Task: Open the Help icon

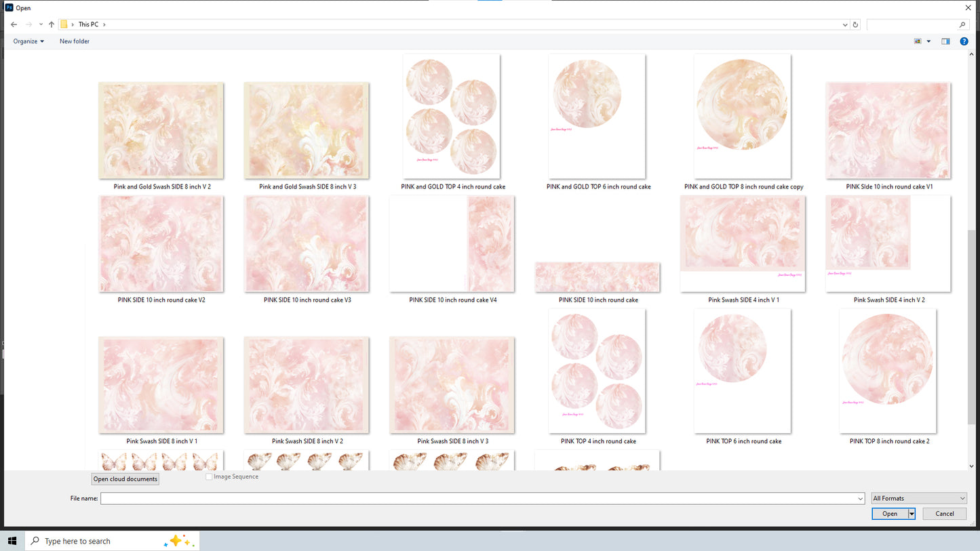Action: pos(964,41)
